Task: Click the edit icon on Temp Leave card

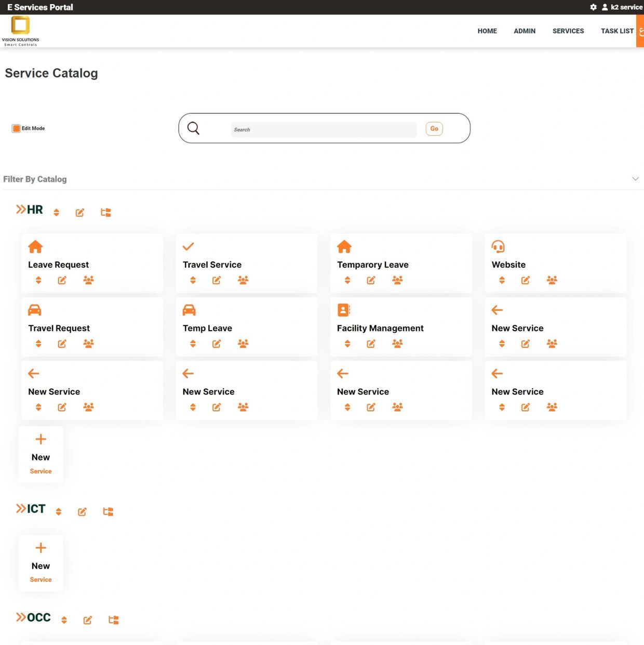Action: tap(217, 344)
